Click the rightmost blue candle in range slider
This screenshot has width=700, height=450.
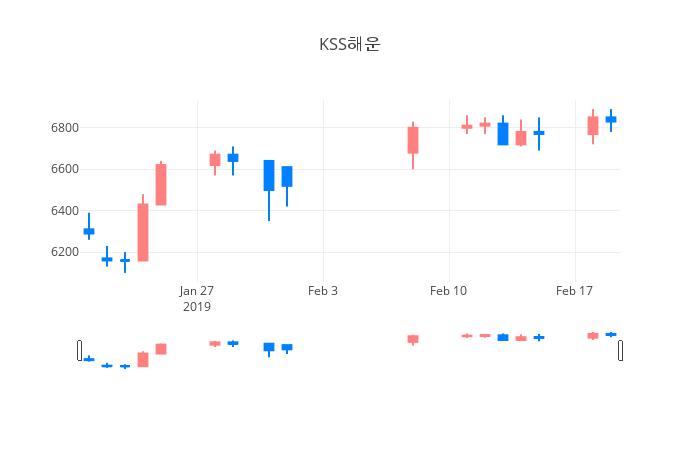[x=611, y=334]
